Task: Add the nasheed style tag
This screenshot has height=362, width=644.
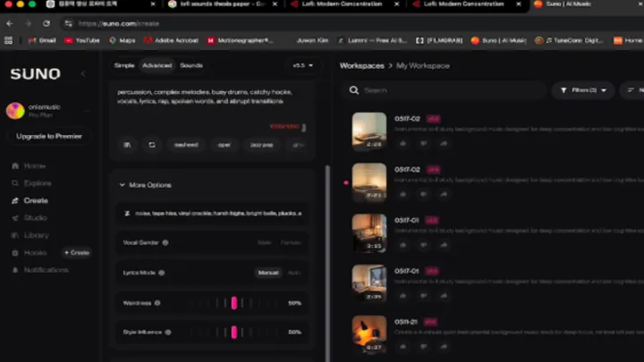Action: pos(186,145)
